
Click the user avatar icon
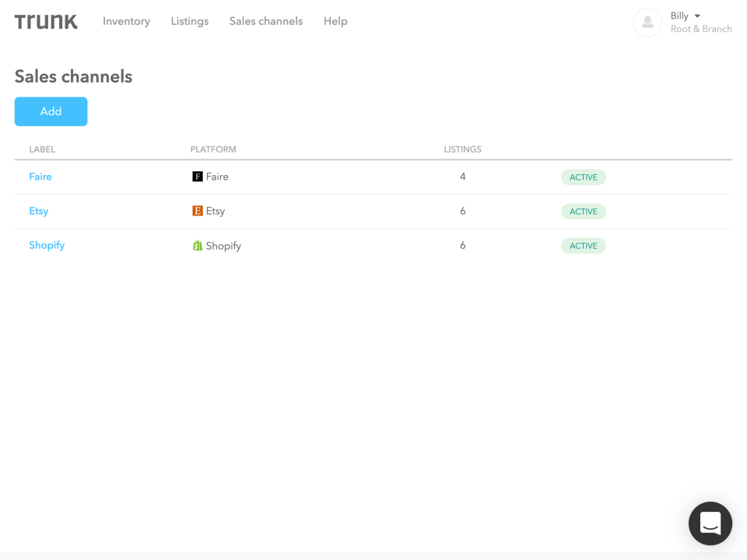[647, 23]
